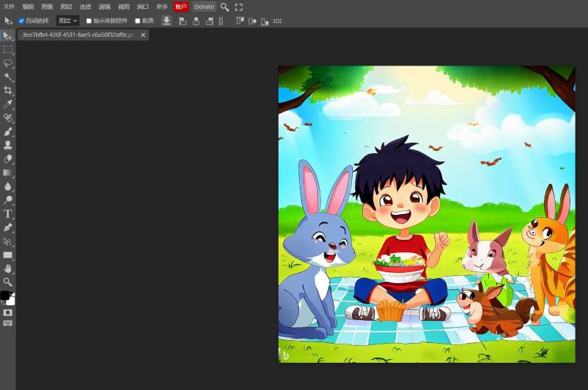588x390 pixels.
Task: Click the Donate button
Action: (204, 7)
